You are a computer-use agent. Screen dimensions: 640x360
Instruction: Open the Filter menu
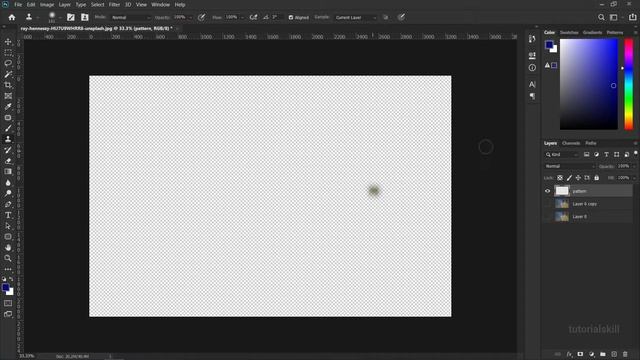[114, 4]
